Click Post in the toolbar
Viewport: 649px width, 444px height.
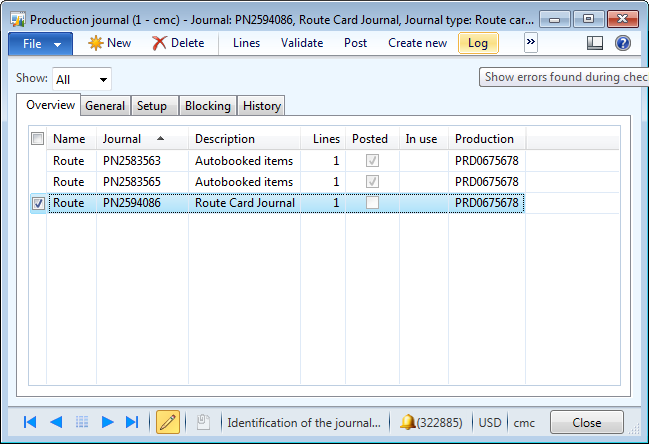(356, 43)
